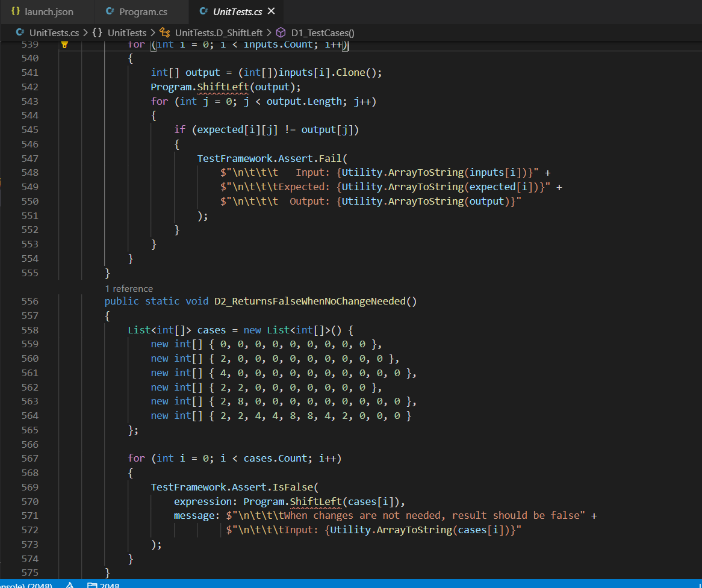The height and width of the screenshot is (588, 702).
Task: Click the underlined ShiftLeft call on line 542
Action: [222, 87]
